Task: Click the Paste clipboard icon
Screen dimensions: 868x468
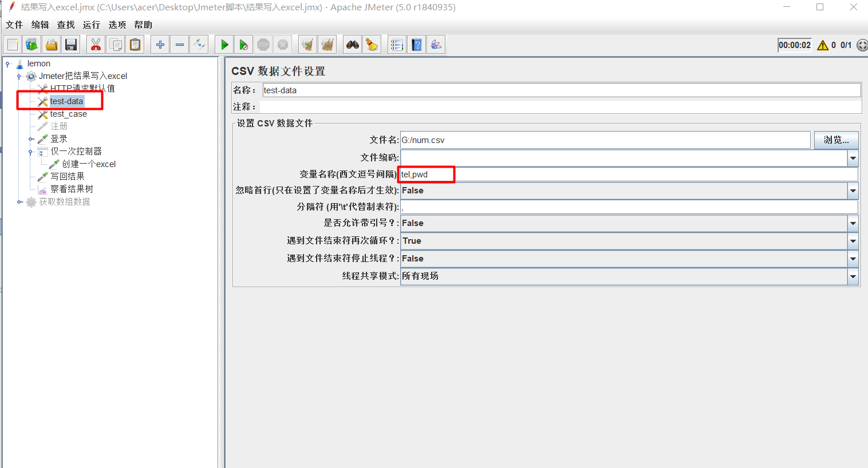Action: 135,45
